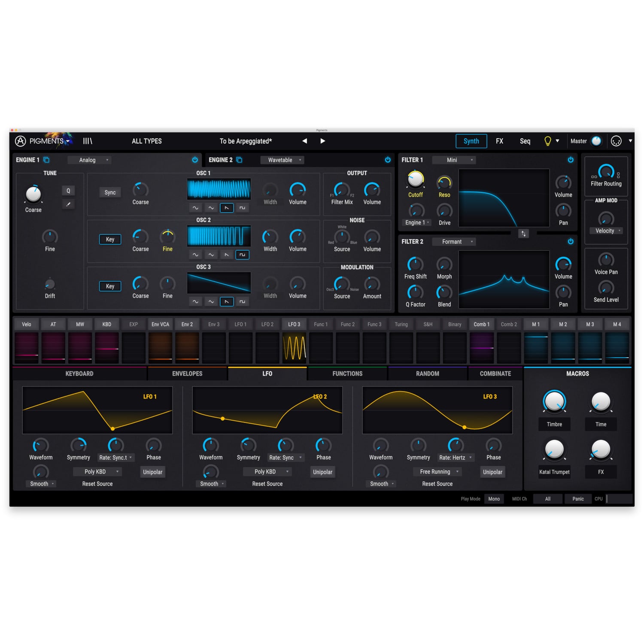Open Engine 1 type dropdown (Analog)
The height and width of the screenshot is (644, 644).
click(90, 160)
